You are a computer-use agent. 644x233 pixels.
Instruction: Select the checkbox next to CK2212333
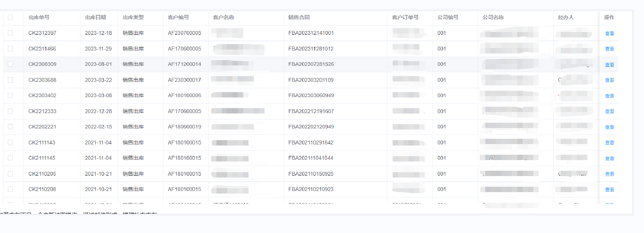click(10, 111)
